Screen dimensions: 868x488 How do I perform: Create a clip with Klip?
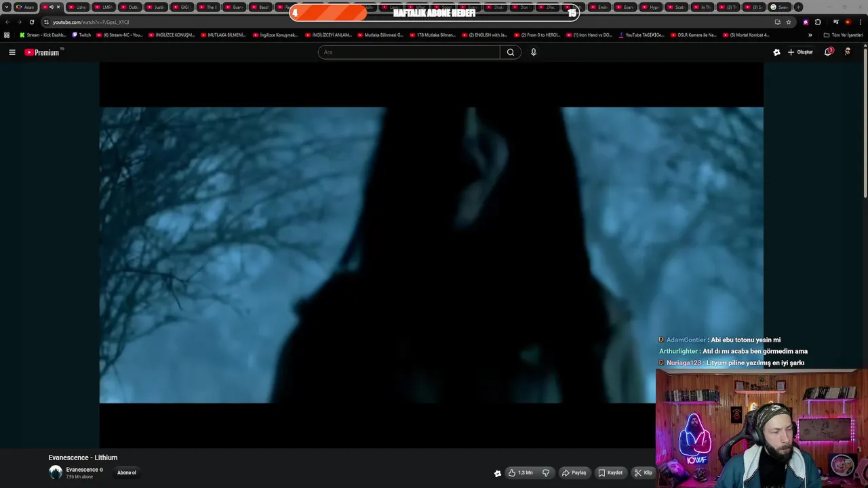click(643, 472)
